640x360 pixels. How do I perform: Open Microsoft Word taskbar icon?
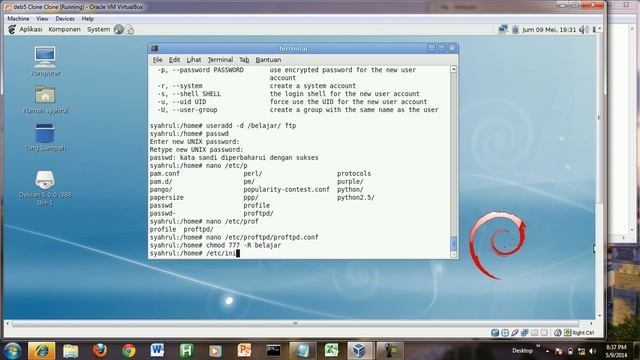[x=158, y=351]
